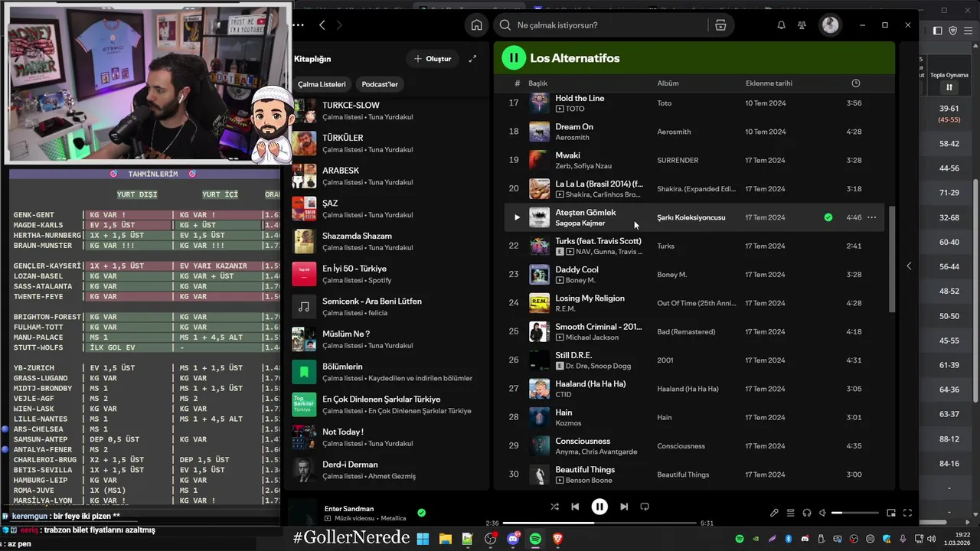The image size is (980, 551).
Task: Toggle saved checkmark on Ateşten Gömlek
Action: pyautogui.click(x=828, y=217)
